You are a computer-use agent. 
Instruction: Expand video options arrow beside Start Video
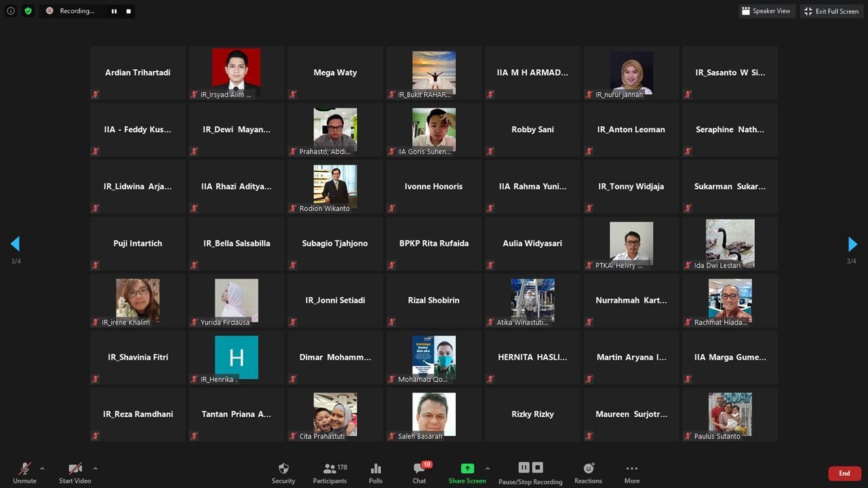coord(95,468)
